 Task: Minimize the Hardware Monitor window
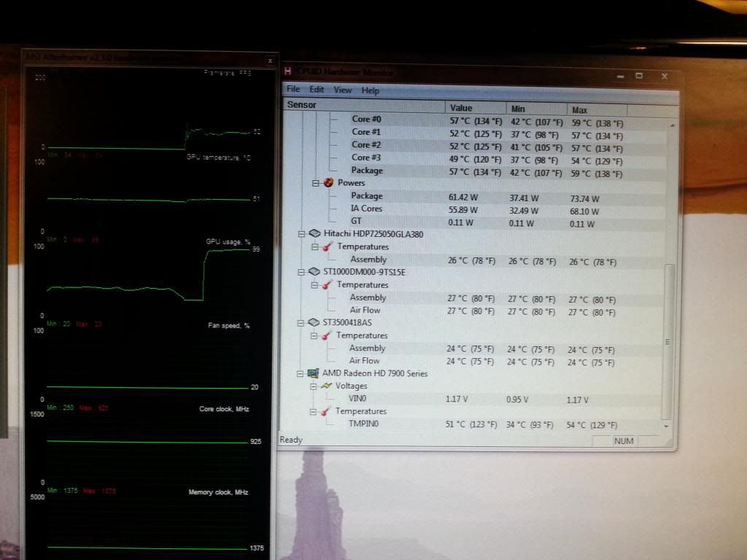[620, 76]
